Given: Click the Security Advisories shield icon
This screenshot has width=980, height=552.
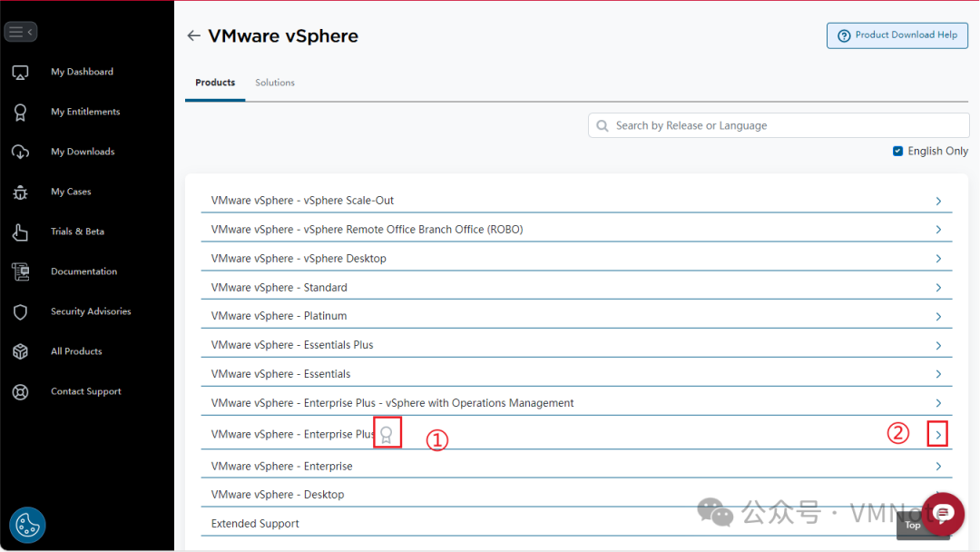Looking at the screenshot, I should point(20,312).
